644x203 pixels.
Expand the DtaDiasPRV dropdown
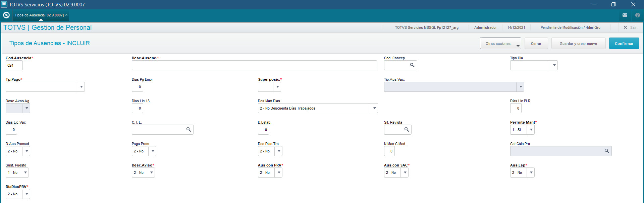point(26,194)
